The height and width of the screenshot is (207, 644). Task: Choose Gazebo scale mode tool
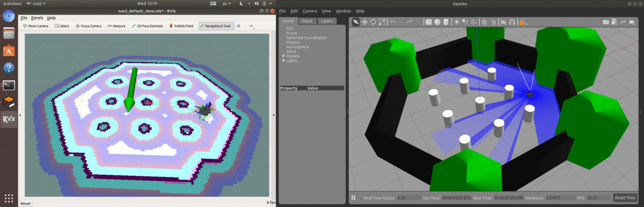coord(382,22)
